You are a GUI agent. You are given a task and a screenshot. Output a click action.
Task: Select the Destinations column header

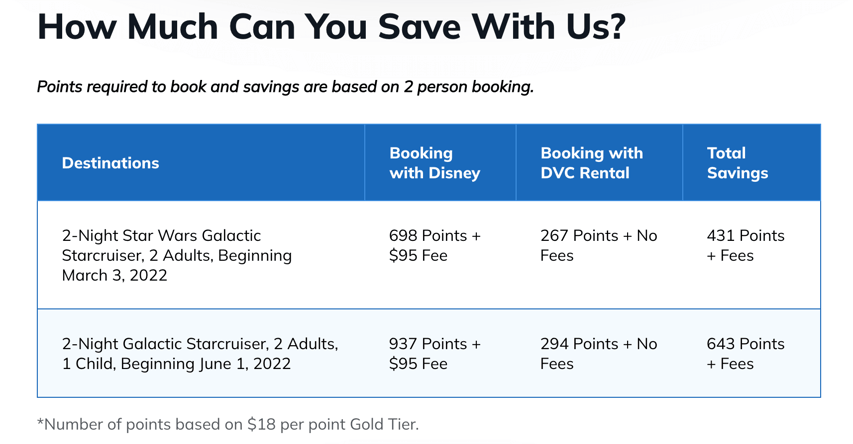pyautogui.click(x=110, y=163)
